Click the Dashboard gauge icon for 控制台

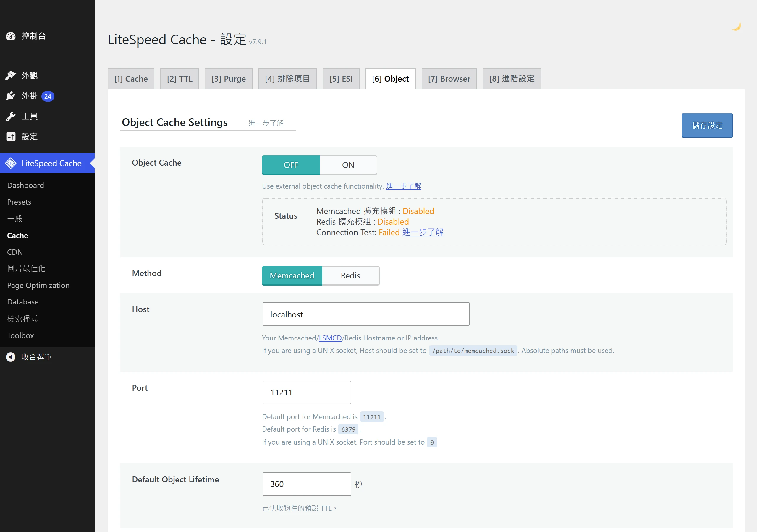[11, 36]
